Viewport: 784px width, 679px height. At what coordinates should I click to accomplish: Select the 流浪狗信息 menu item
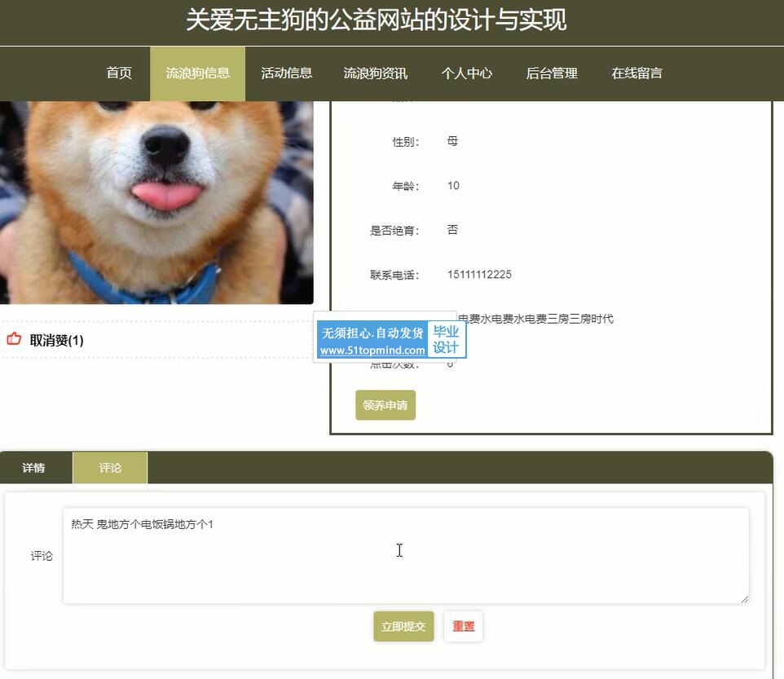(197, 73)
